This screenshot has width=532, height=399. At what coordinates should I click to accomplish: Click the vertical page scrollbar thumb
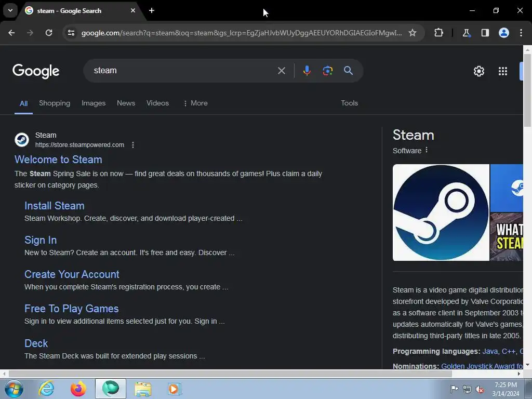click(x=527, y=90)
